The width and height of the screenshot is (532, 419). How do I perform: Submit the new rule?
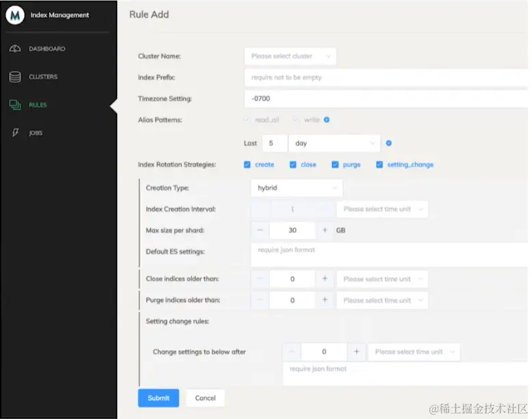(x=158, y=398)
